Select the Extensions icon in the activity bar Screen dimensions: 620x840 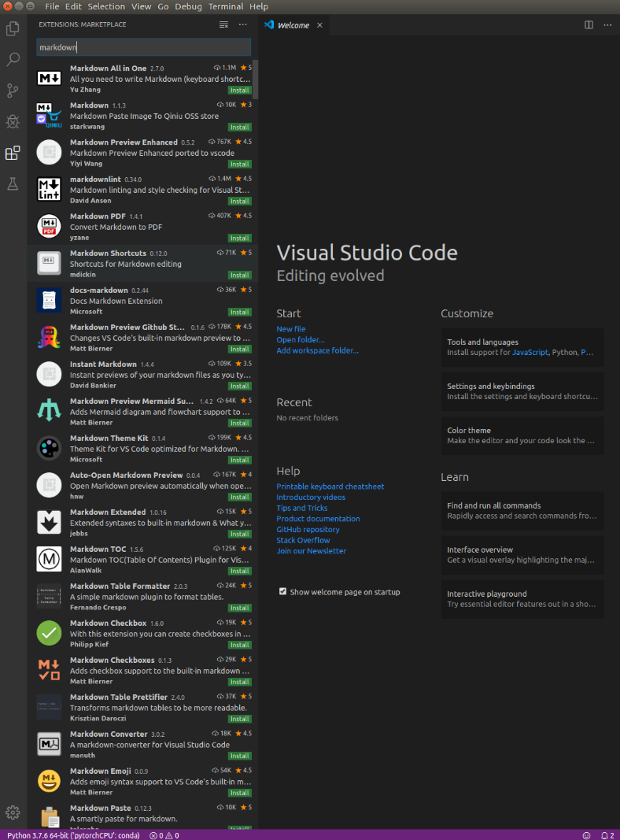point(12,153)
